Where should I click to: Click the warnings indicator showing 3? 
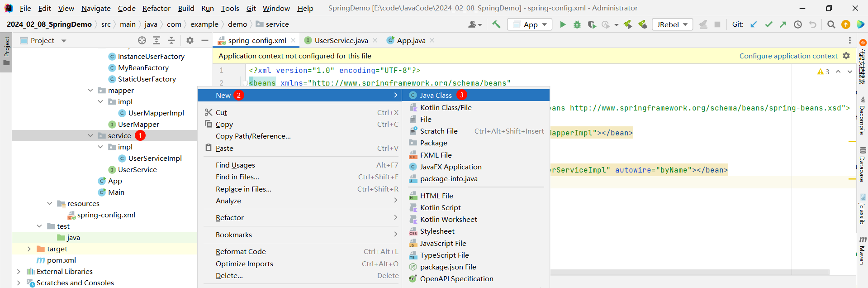click(x=823, y=72)
